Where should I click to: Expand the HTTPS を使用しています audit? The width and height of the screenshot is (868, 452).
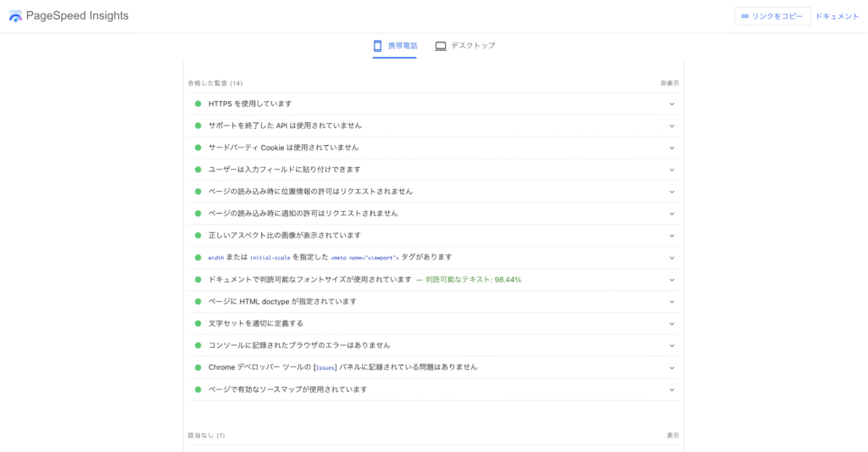433,103
